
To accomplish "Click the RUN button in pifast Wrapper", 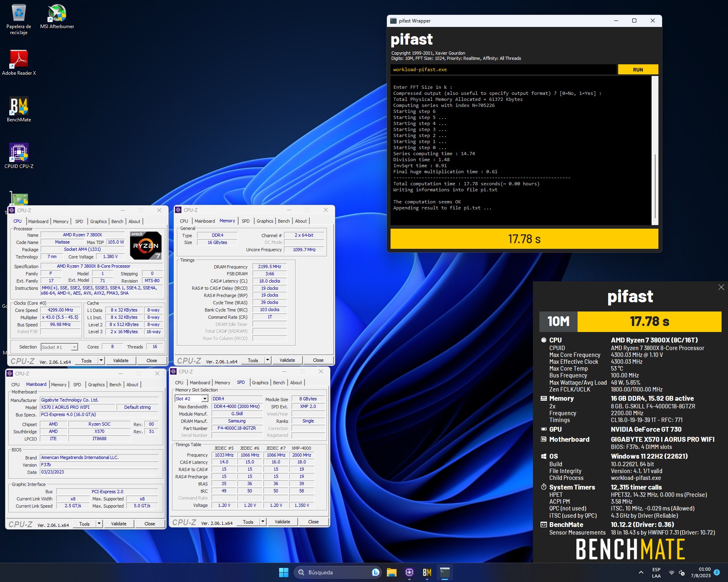I will [638, 70].
